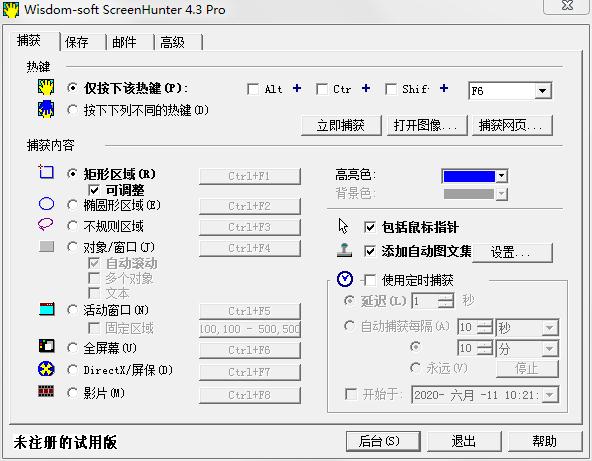Select 全屏幕(U) radio option
592x461 pixels.
(72, 348)
